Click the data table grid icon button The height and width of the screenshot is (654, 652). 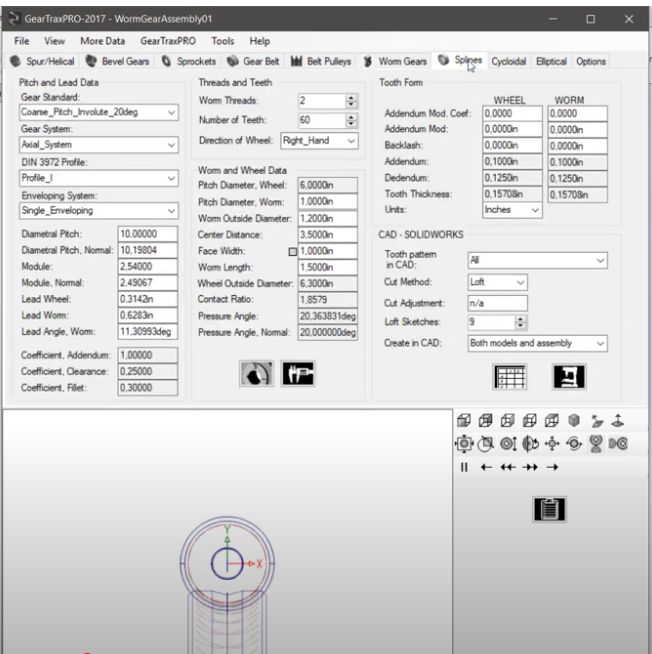(x=509, y=377)
